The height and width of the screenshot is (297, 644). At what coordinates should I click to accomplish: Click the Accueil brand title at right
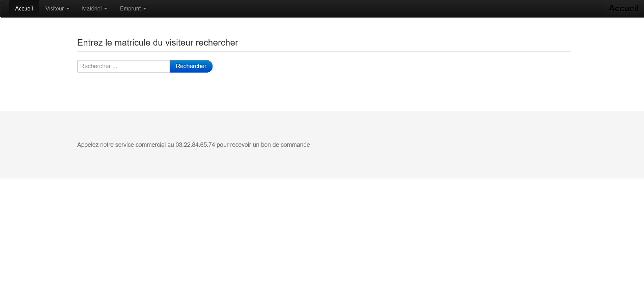pos(623,9)
